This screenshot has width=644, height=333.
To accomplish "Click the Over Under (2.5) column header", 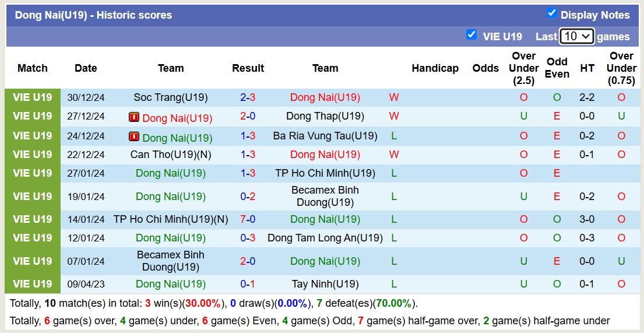I will tap(523, 68).
